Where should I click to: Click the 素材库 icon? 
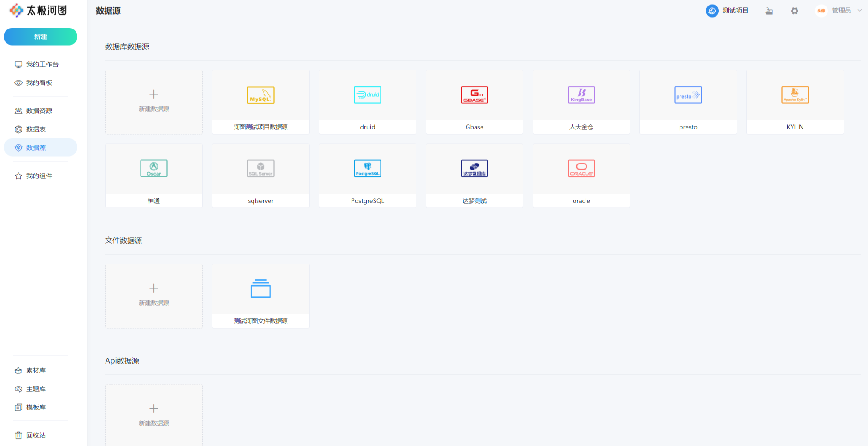(18, 370)
